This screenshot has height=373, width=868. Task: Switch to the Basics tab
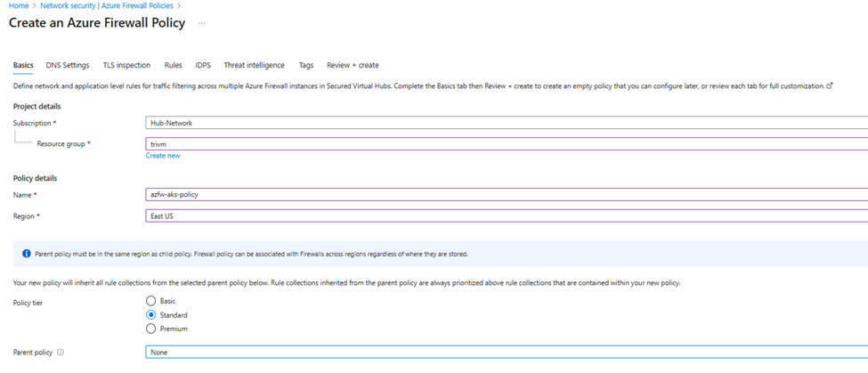pyautogui.click(x=23, y=65)
